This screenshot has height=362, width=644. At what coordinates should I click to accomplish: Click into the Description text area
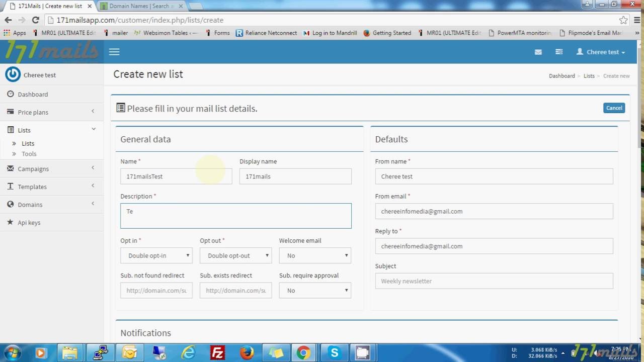tap(236, 216)
